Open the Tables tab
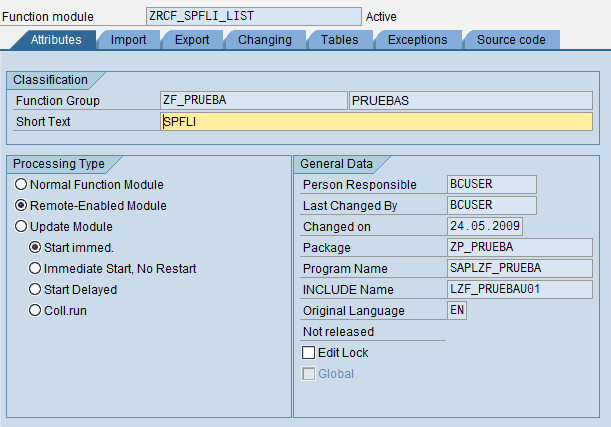Viewport: 611px width, 427px height. click(339, 40)
